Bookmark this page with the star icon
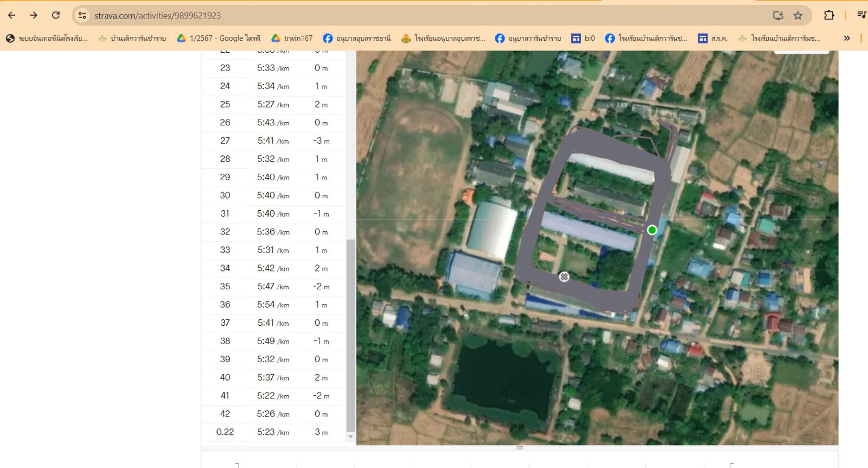868x468 pixels. coord(797,15)
